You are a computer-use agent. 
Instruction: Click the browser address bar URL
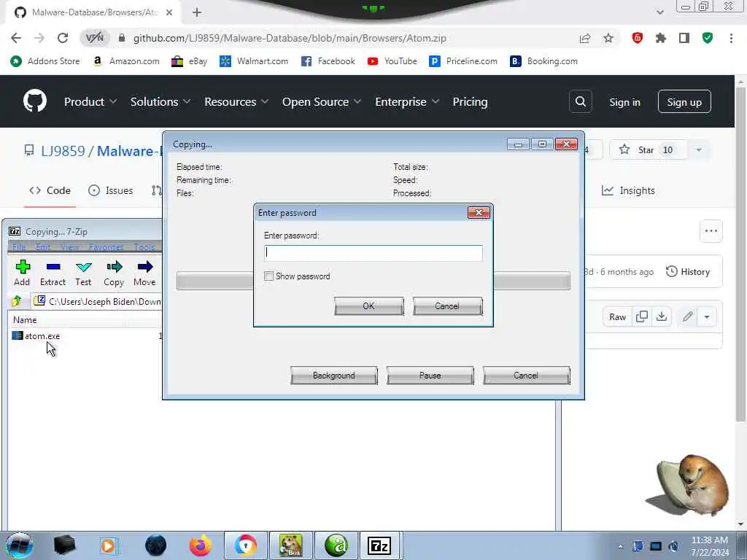(x=290, y=38)
